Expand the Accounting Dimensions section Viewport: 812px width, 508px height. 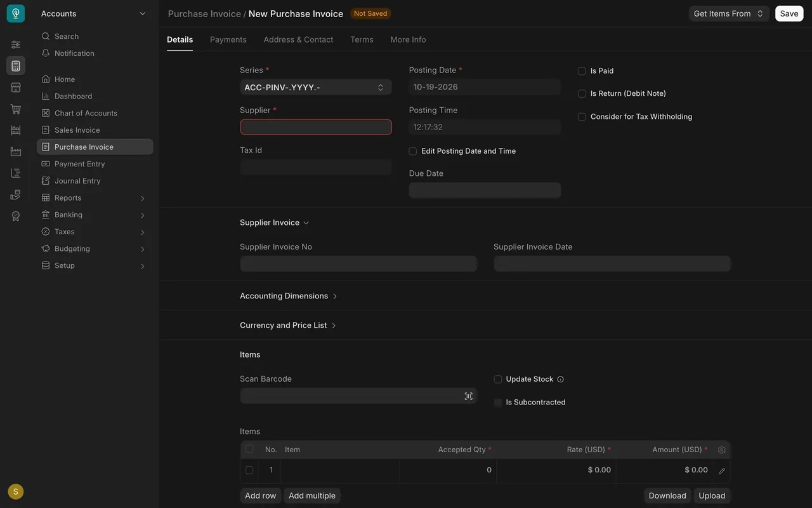[x=289, y=296]
